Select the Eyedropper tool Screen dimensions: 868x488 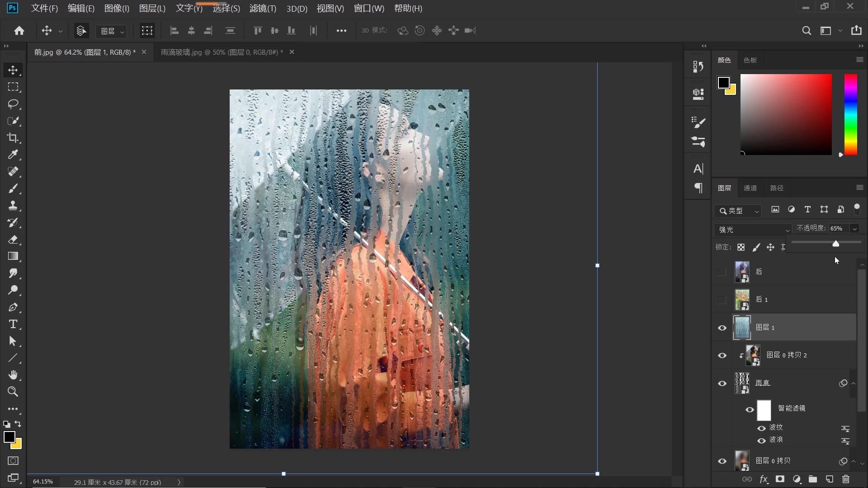pyautogui.click(x=13, y=155)
